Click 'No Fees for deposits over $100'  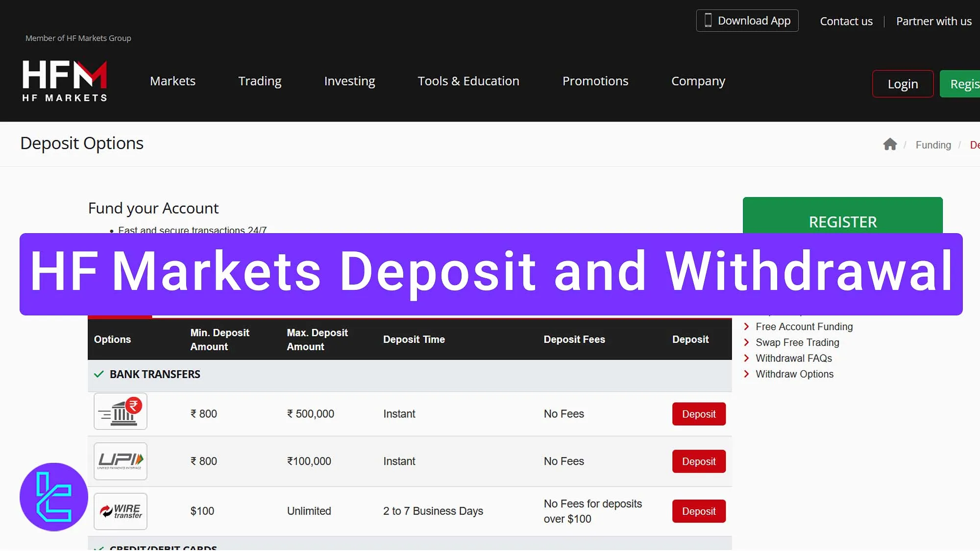[593, 511]
